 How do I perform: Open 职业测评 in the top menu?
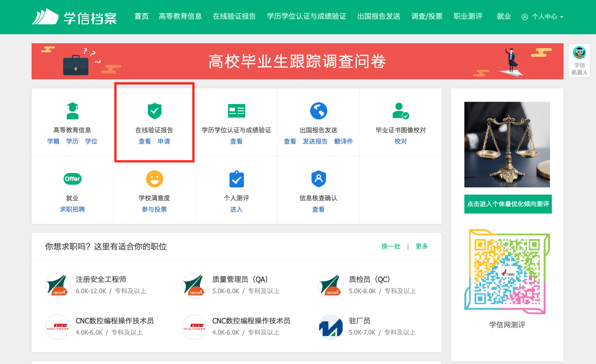[x=468, y=16]
